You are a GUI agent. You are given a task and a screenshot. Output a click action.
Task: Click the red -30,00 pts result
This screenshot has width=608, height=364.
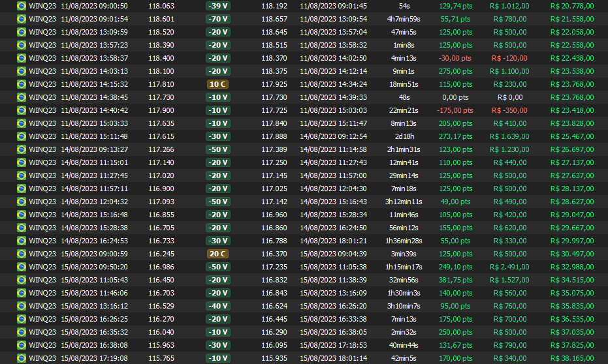pos(455,58)
